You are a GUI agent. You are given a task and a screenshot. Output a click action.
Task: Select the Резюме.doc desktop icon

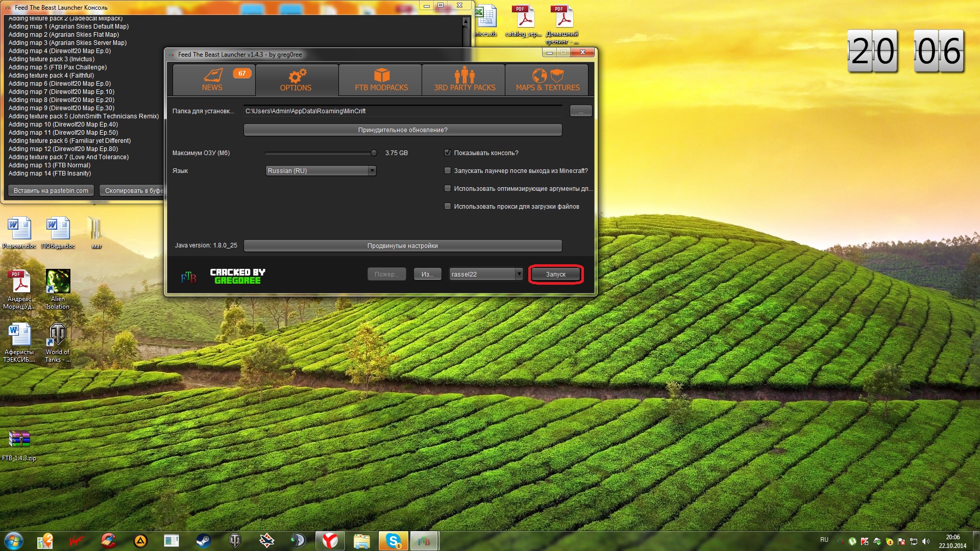(19, 233)
